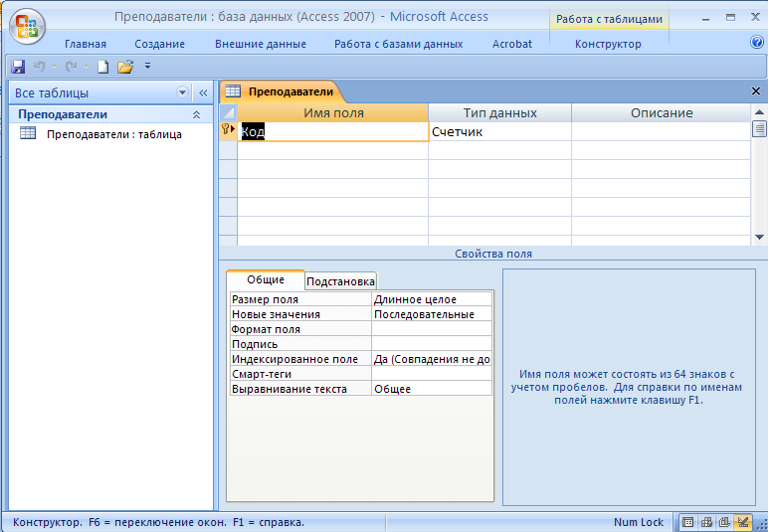The image size is (768, 532).
Task: Click the Индексированное поле value box
Action: pos(432,359)
